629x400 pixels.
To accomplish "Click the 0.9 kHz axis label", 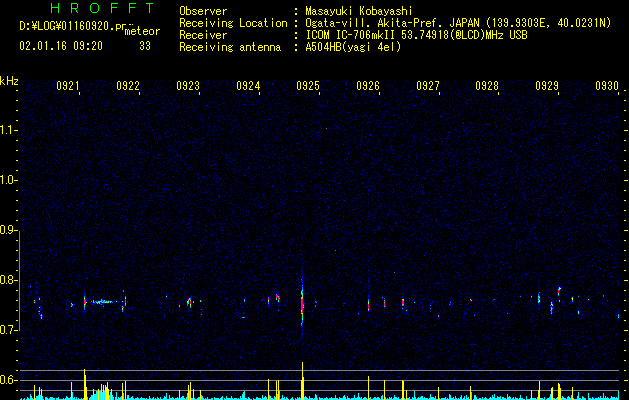I will coord(7,230).
